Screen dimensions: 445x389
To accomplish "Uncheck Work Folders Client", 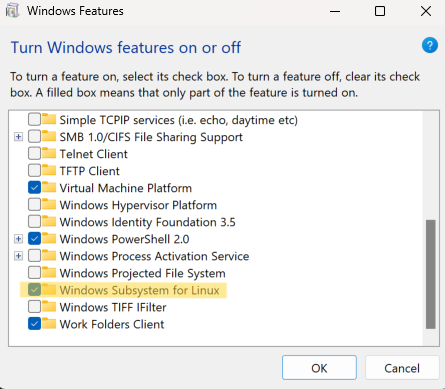I will (34, 324).
